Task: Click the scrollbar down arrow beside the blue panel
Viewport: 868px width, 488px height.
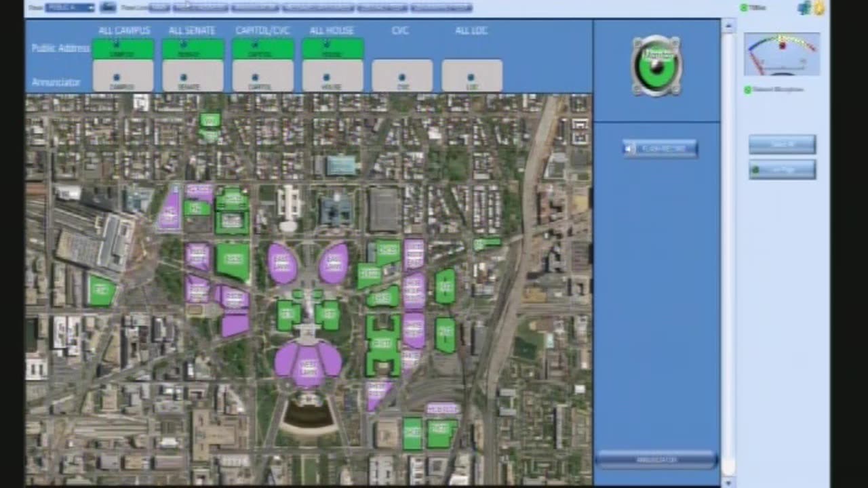Action: click(x=728, y=481)
